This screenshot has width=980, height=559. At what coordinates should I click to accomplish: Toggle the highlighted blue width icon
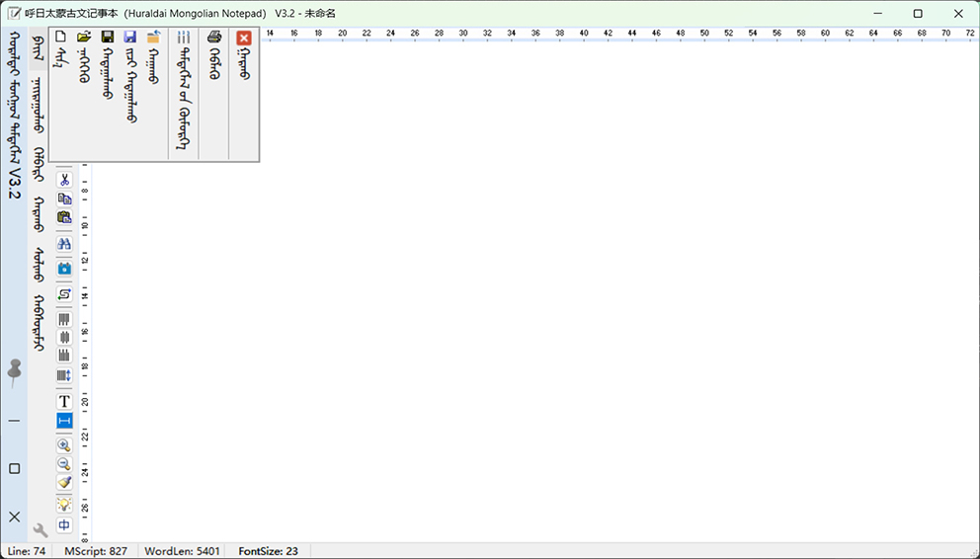[x=64, y=421]
